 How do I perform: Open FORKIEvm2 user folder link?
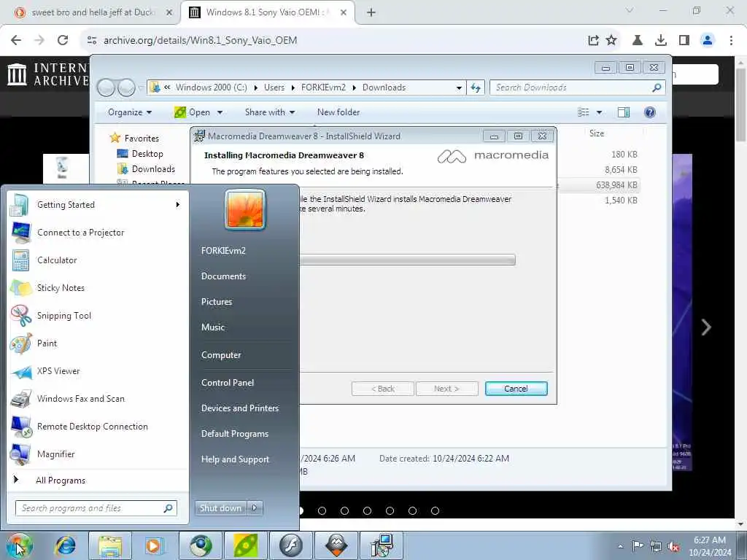point(223,251)
